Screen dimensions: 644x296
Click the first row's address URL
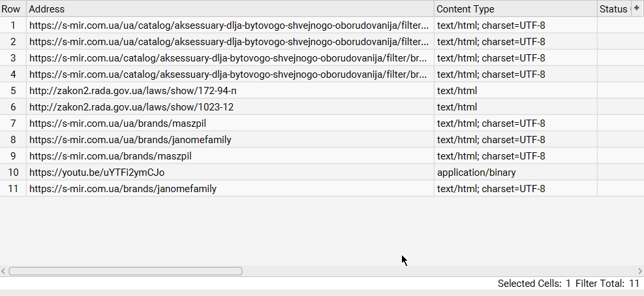(x=228, y=25)
